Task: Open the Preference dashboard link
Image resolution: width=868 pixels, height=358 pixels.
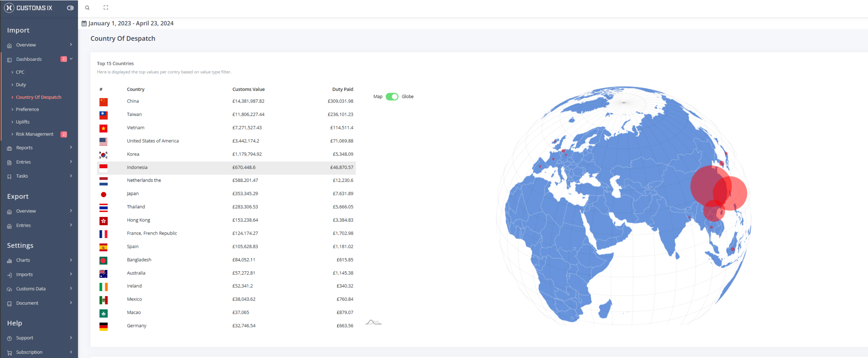Action: click(27, 109)
